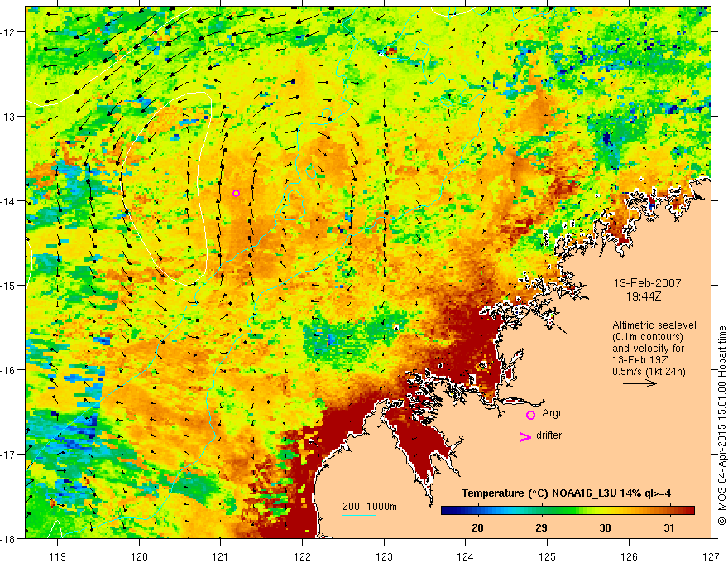Click longitude label 121

[x=221, y=556]
